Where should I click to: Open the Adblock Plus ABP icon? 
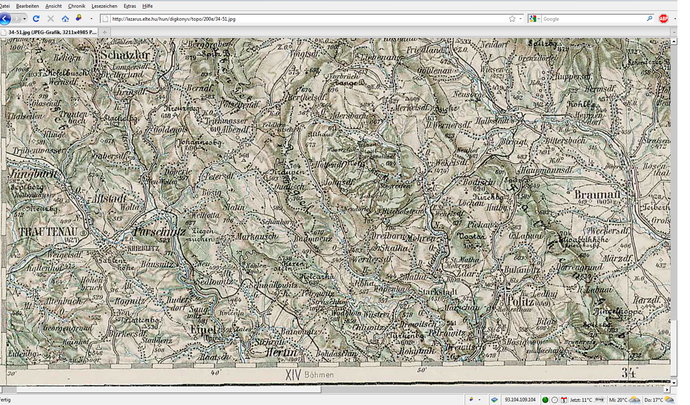pos(663,19)
